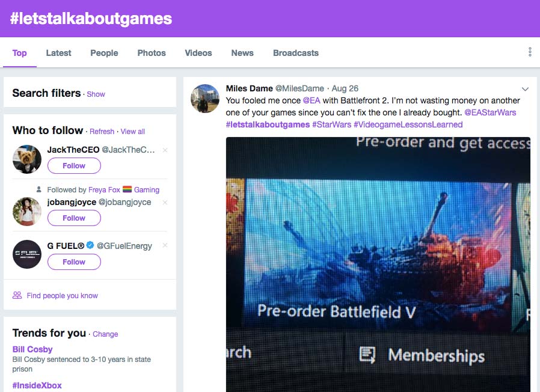Click the #VideogameLessonsLearned hashtag

click(x=408, y=124)
